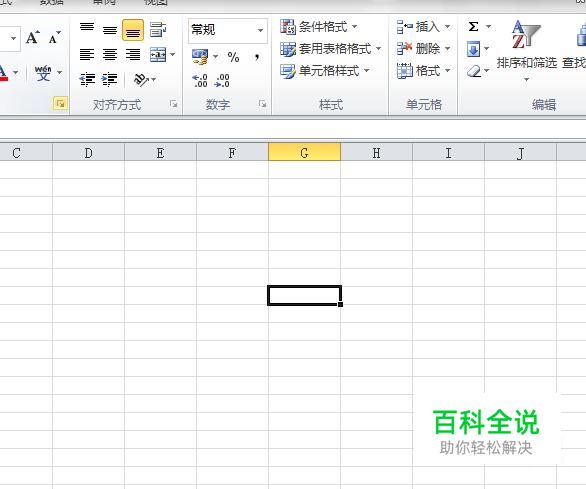The image size is (586, 489).
Task: Click 插入 cells button
Action: click(x=419, y=27)
